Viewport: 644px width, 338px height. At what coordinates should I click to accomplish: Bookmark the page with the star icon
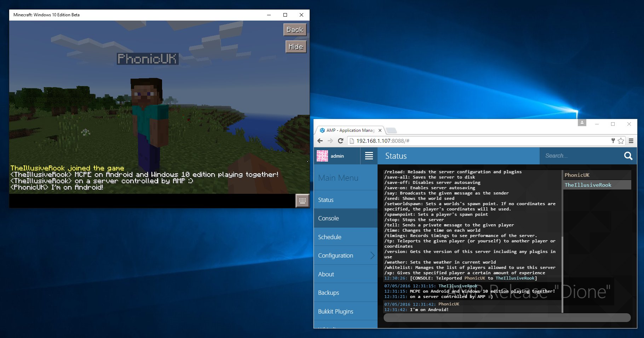coord(621,141)
